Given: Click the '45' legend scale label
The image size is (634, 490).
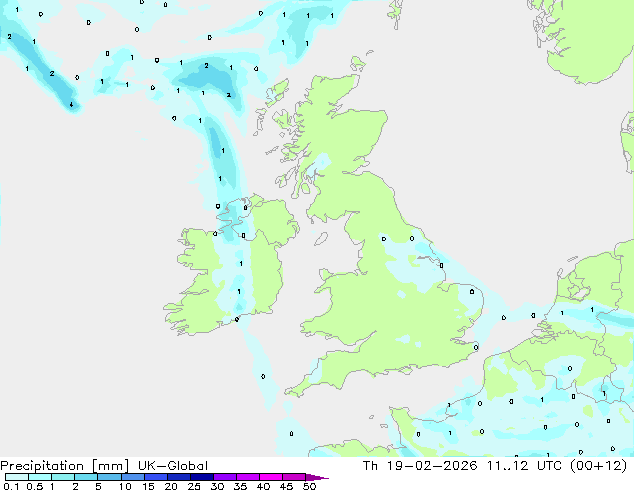Looking at the screenshot, I should [x=286, y=486].
